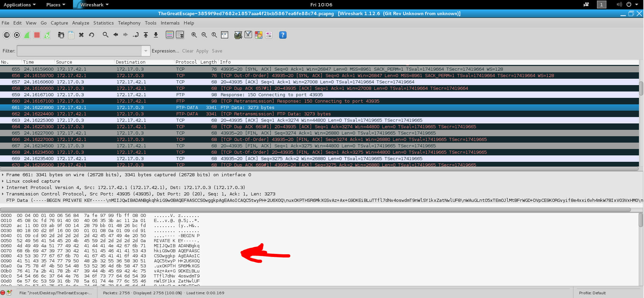Sort by the Destination column header
Screen dimensions: 644x298
point(144,62)
